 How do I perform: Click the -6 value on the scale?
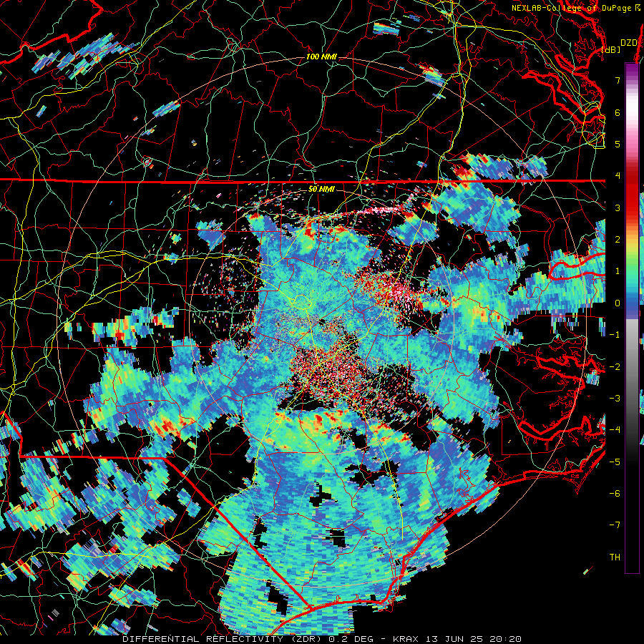click(615, 494)
